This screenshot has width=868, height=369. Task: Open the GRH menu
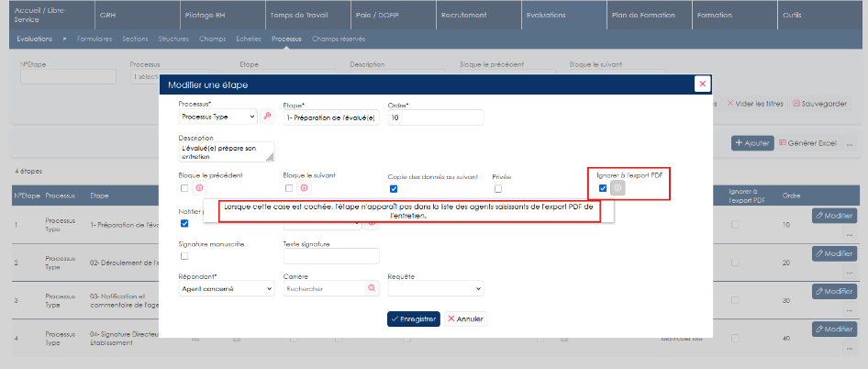click(138, 15)
